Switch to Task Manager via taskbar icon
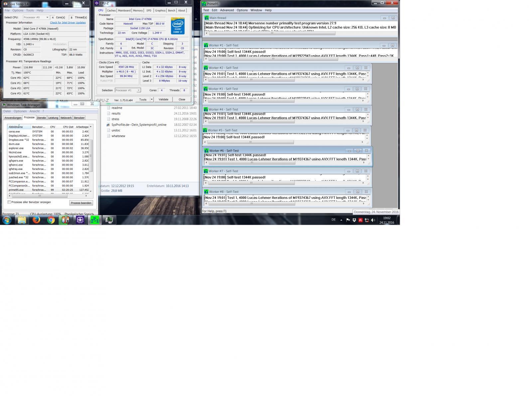 point(109,220)
